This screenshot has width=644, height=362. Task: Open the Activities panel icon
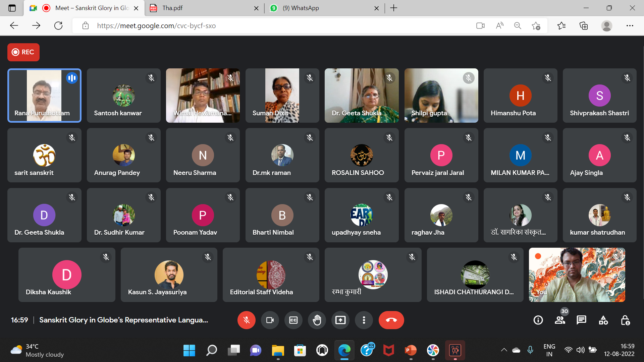click(x=603, y=320)
